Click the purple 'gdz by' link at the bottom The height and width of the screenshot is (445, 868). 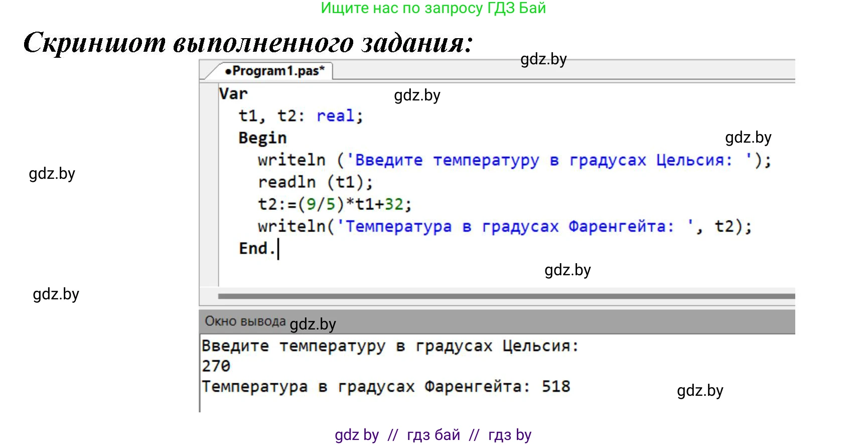[357, 435]
